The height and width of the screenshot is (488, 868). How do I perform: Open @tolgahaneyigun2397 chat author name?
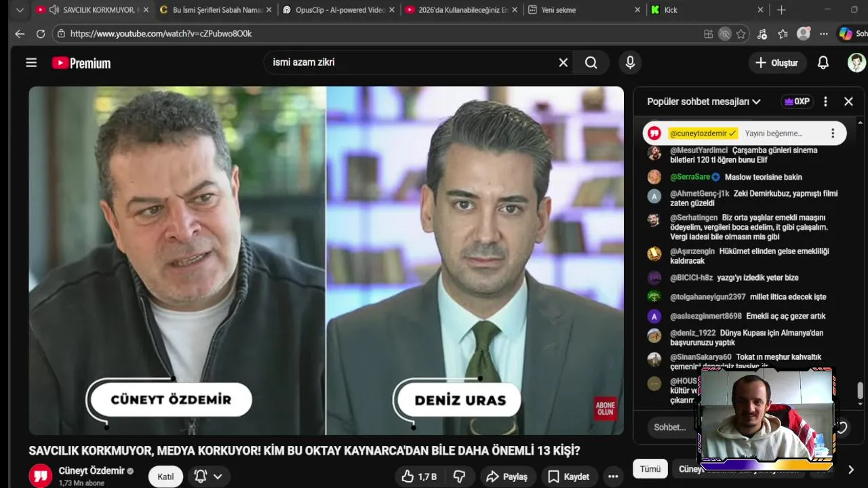click(x=707, y=297)
